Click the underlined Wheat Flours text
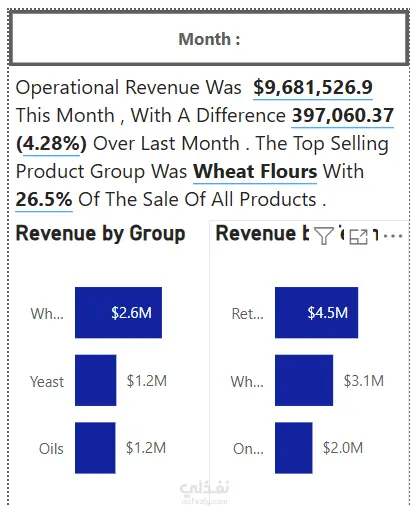Viewport: 410px width, 506px height. [255, 172]
